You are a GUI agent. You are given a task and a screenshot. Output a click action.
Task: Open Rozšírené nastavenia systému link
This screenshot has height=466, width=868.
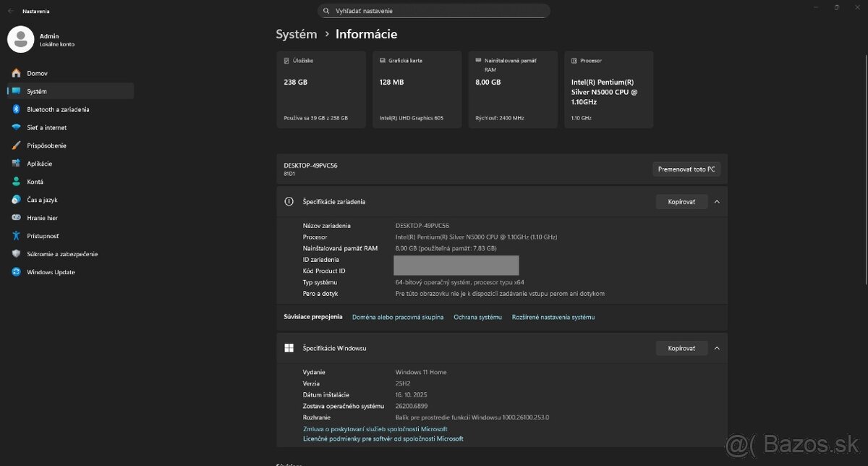[x=553, y=316]
